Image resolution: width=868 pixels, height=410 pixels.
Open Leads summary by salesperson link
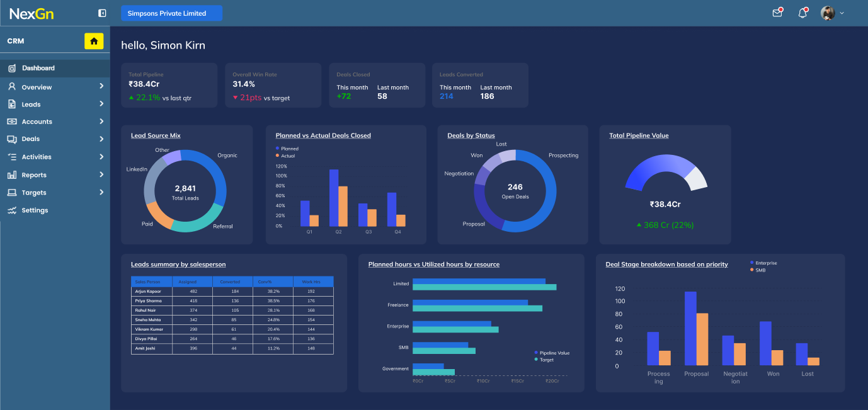click(x=178, y=265)
